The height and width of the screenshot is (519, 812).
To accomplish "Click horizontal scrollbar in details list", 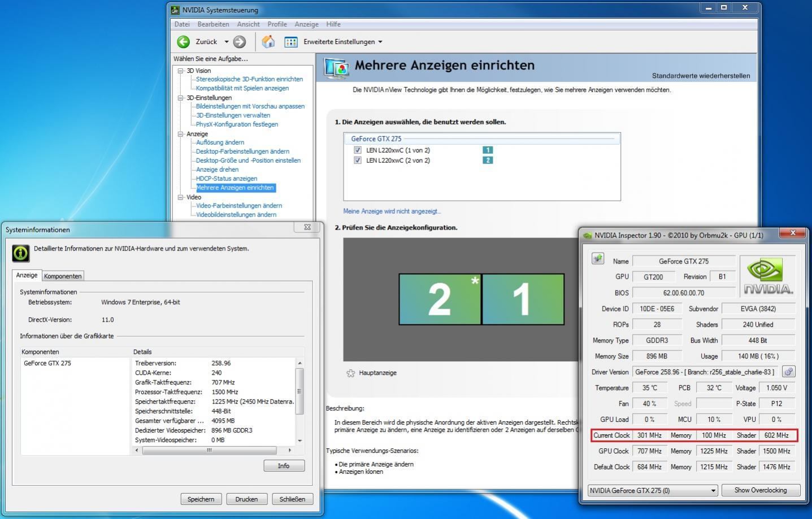I will click(209, 451).
